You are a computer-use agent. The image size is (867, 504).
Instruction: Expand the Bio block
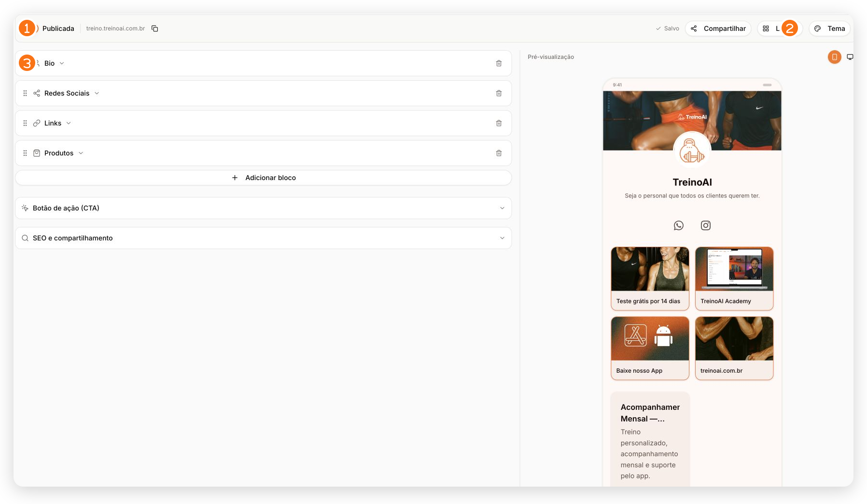pyautogui.click(x=62, y=63)
